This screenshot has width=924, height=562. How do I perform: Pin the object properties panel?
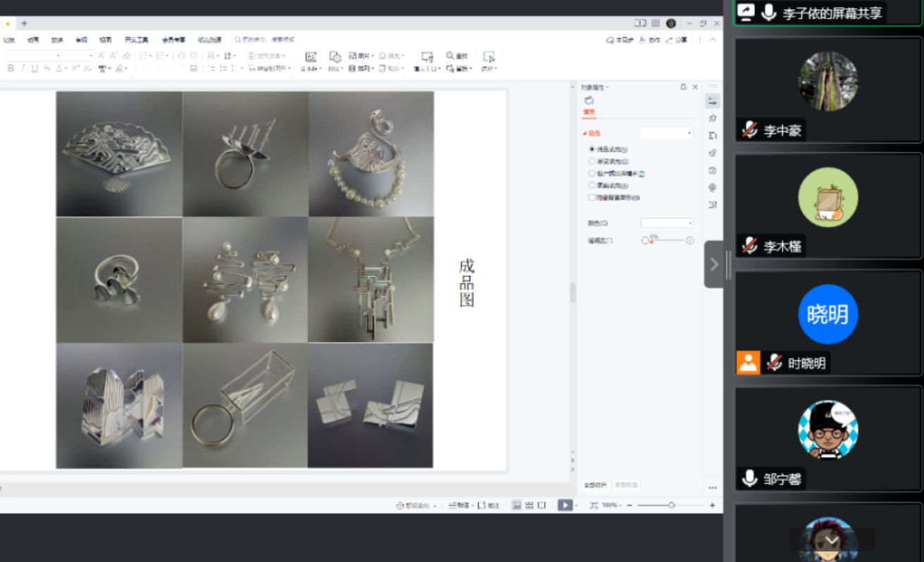[x=682, y=87]
